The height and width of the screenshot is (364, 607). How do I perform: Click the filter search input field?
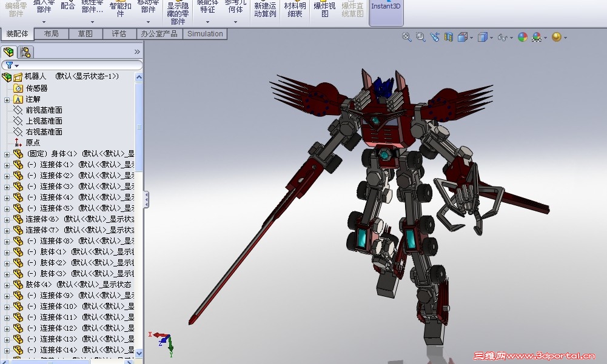tap(72, 65)
